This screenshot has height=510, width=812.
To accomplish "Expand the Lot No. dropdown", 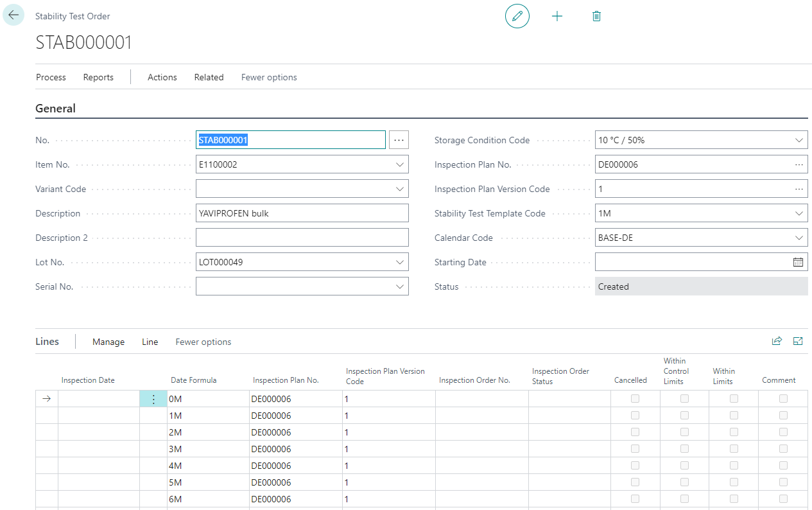I will pos(400,262).
